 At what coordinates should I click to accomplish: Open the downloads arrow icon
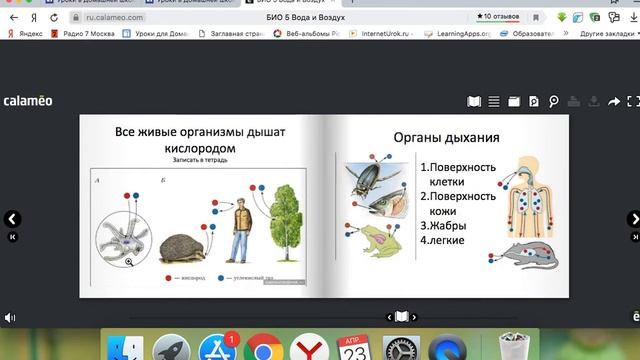point(634,17)
